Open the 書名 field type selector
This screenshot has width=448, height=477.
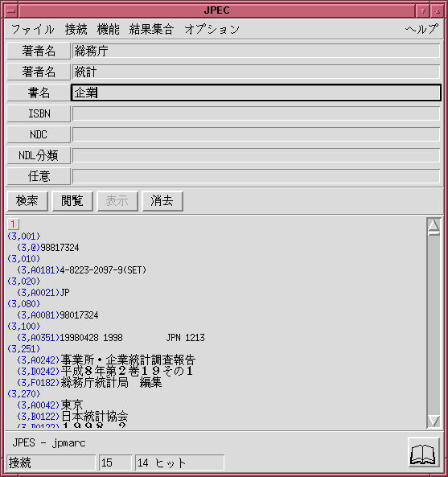point(39,93)
